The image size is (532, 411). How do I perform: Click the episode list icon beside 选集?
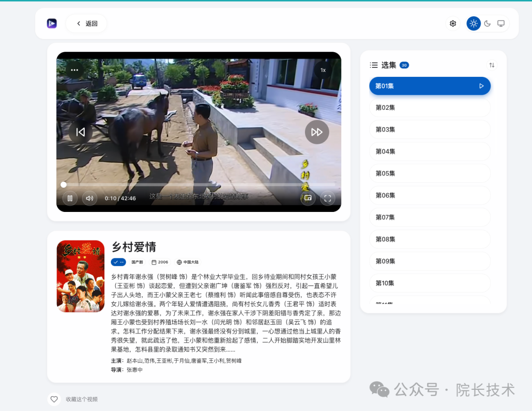click(x=374, y=65)
